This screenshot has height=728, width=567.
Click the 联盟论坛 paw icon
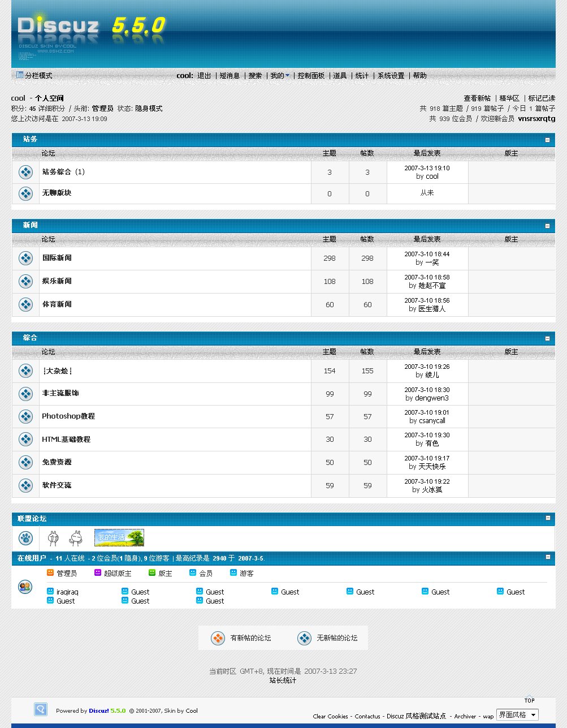tap(25, 538)
